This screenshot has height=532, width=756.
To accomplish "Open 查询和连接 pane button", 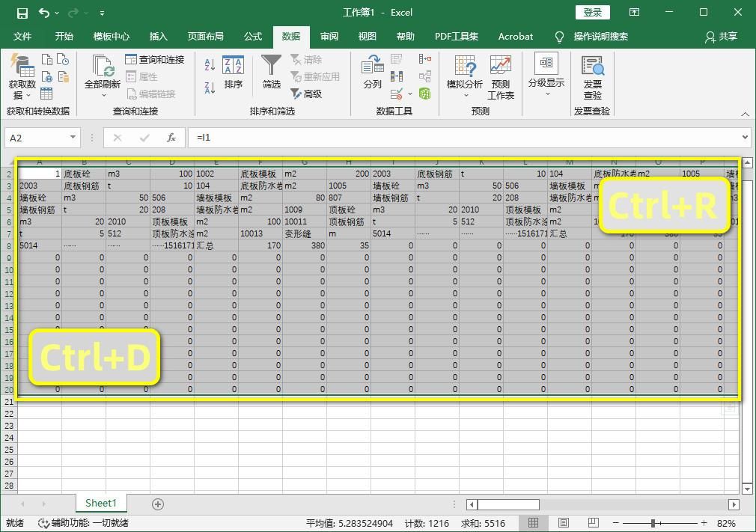I will [155, 60].
